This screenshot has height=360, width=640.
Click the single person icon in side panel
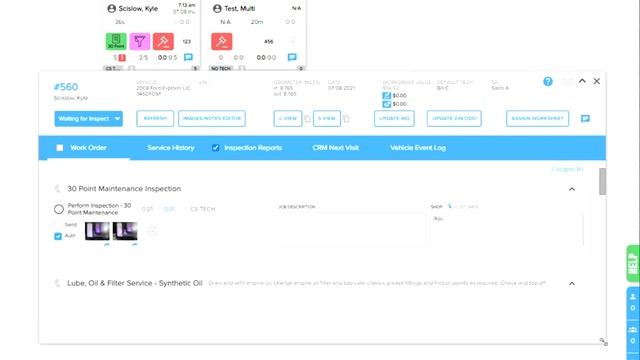pyautogui.click(x=633, y=297)
